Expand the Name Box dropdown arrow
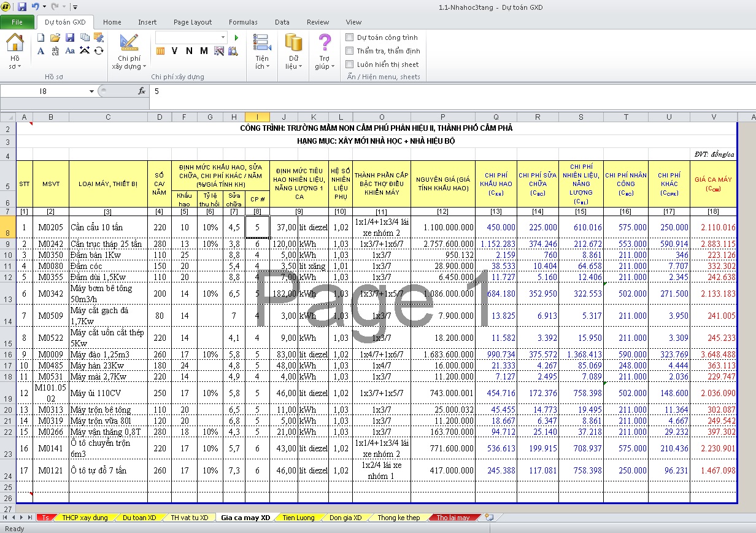Viewport: 756px width, 533px height. click(91, 91)
